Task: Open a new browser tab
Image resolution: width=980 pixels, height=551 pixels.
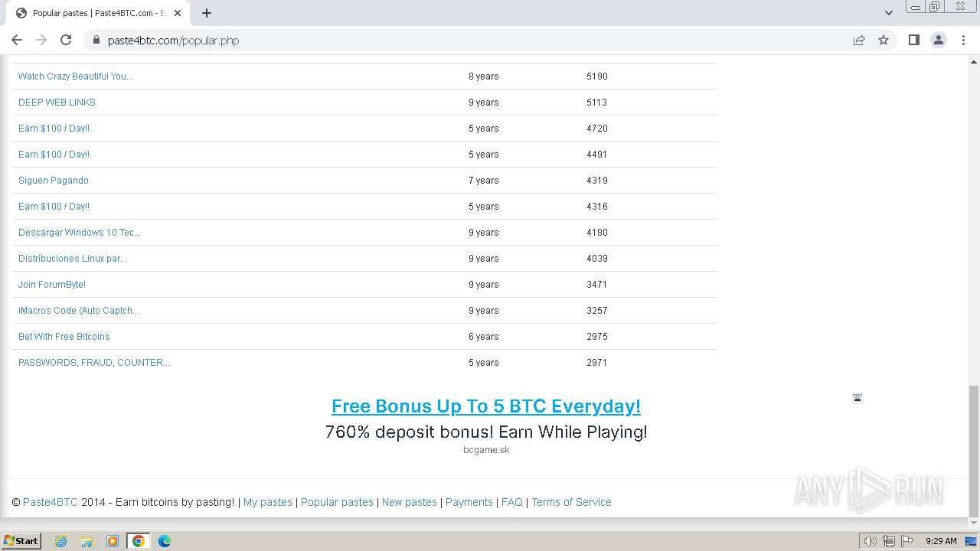Action: 207,13
